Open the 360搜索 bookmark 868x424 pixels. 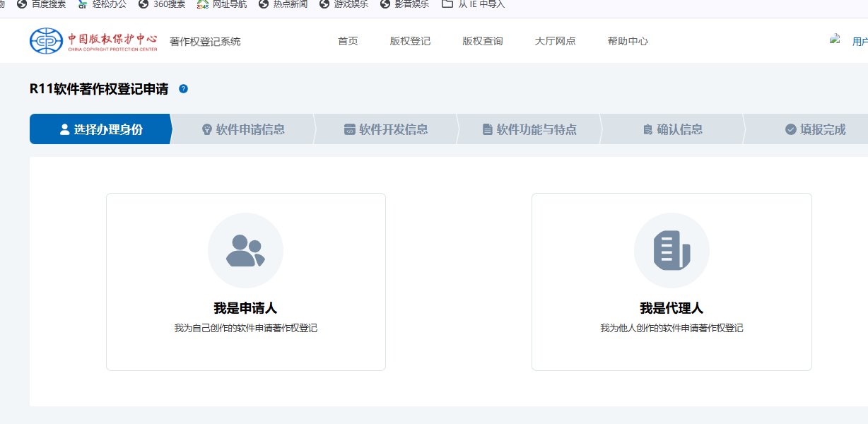point(162,4)
